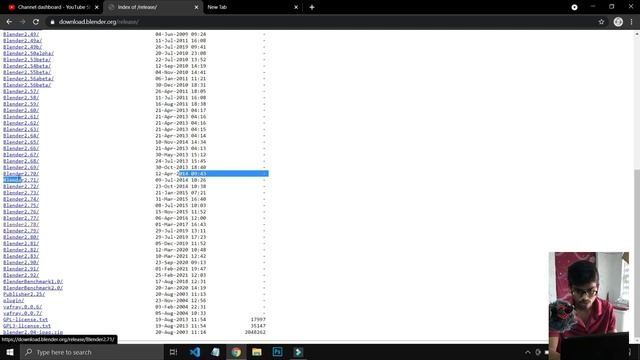Click the file size value 17997
This screenshot has width=640, height=360.
click(x=258, y=319)
